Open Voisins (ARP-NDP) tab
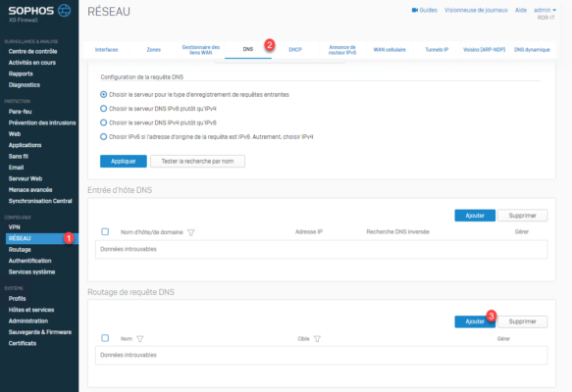Image resolution: width=572 pixels, height=392 pixels. pos(484,50)
